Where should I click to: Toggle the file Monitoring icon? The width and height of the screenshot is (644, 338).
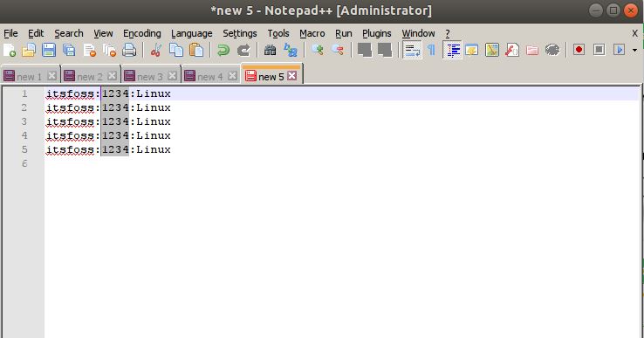pyautogui.click(x=552, y=50)
